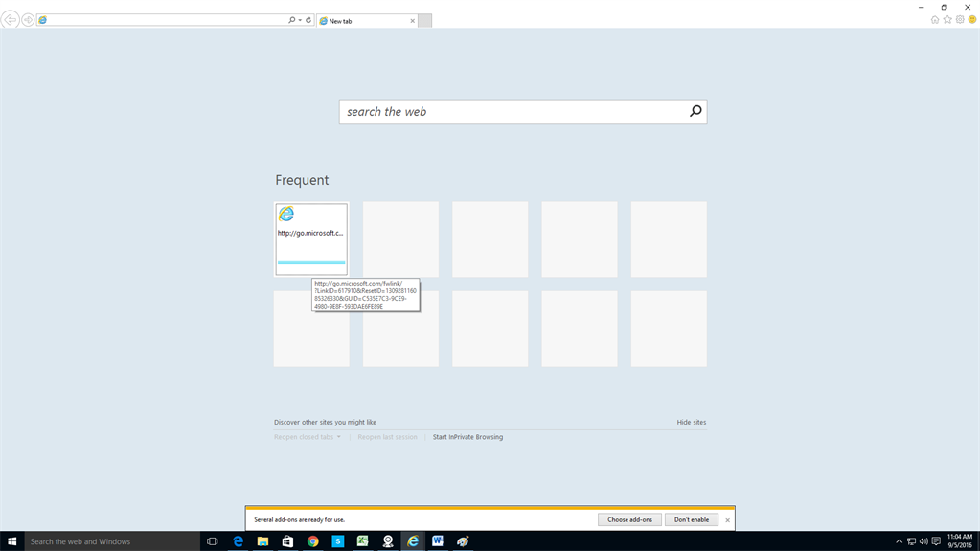Viewport: 980px width, 551px height.
Task: Click the active Internet Explorer taskbar icon
Action: point(413,541)
